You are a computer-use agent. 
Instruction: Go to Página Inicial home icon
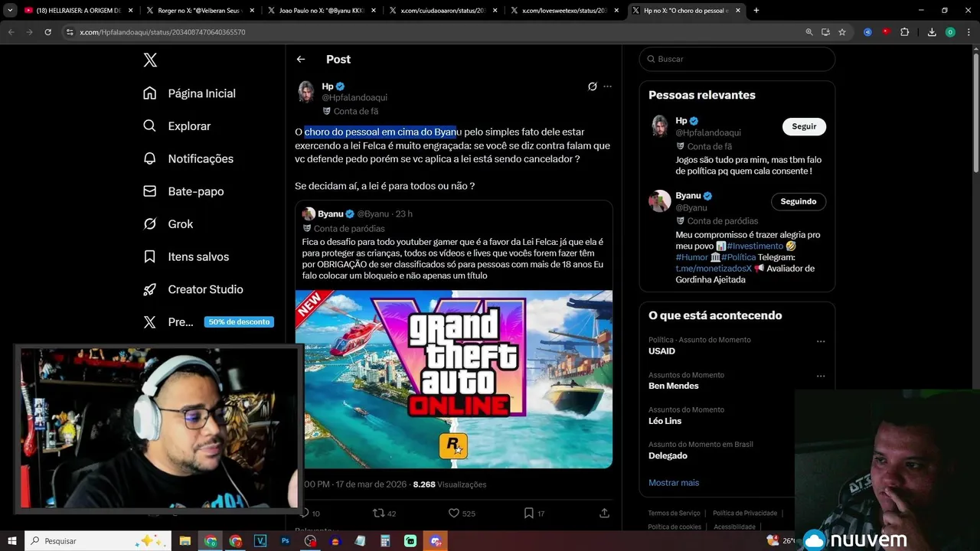pyautogui.click(x=150, y=93)
